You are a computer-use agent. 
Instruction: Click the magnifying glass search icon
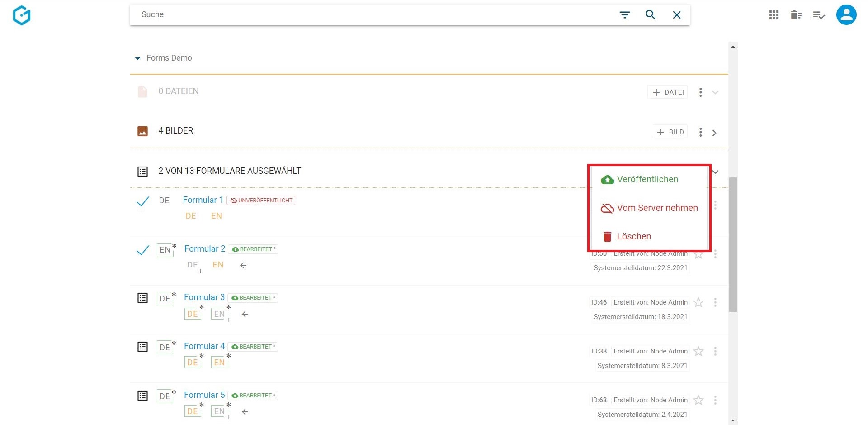650,15
